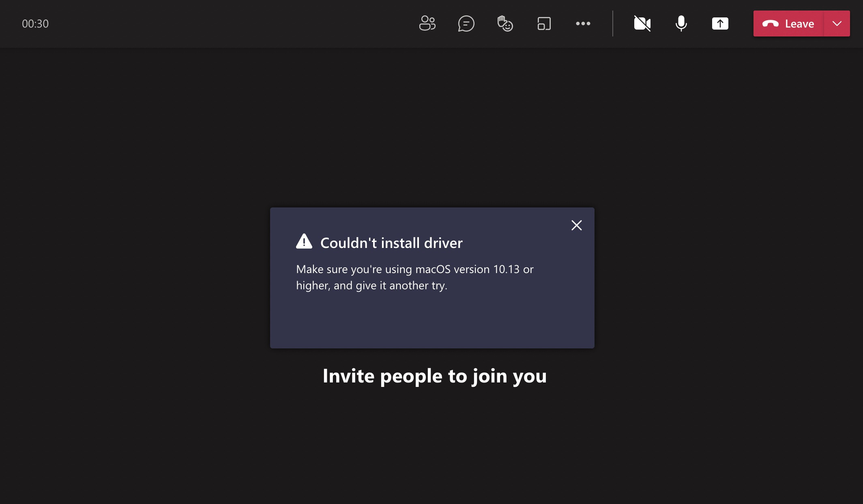Viewport: 863px width, 504px height.
Task: Click the "Invite people to join you" heading
Action: (x=434, y=376)
